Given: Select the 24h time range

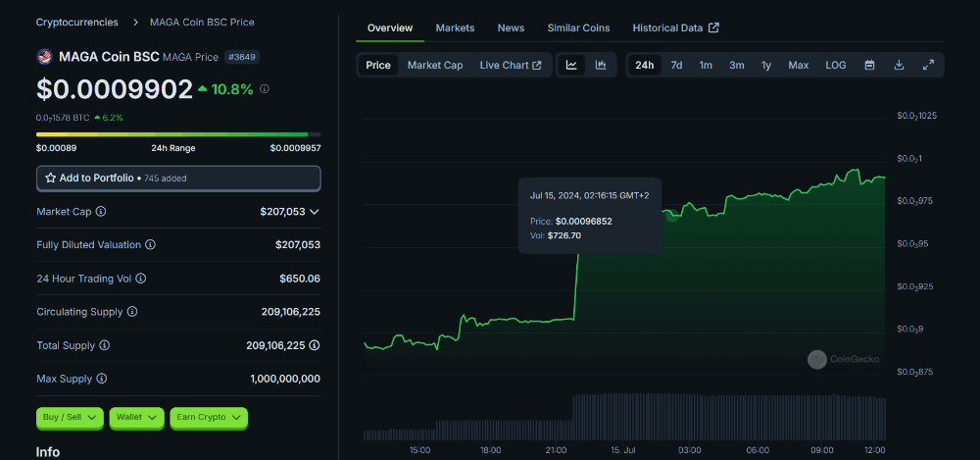Looking at the screenshot, I should (645, 65).
